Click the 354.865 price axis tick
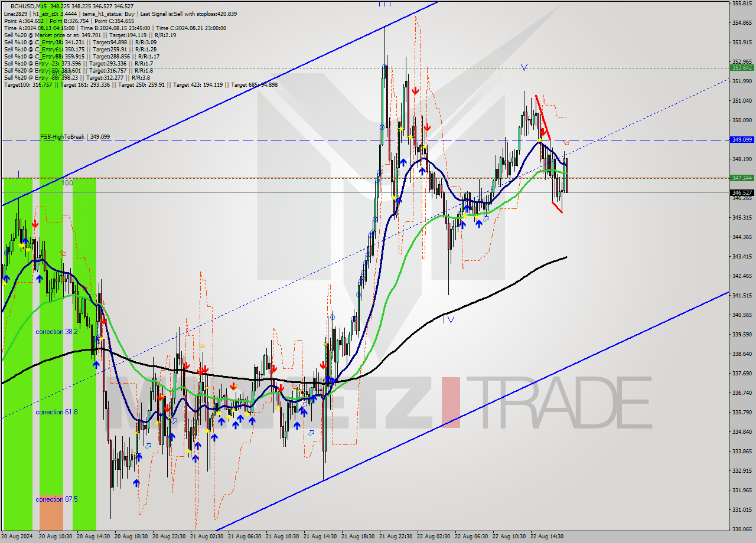 (x=742, y=23)
